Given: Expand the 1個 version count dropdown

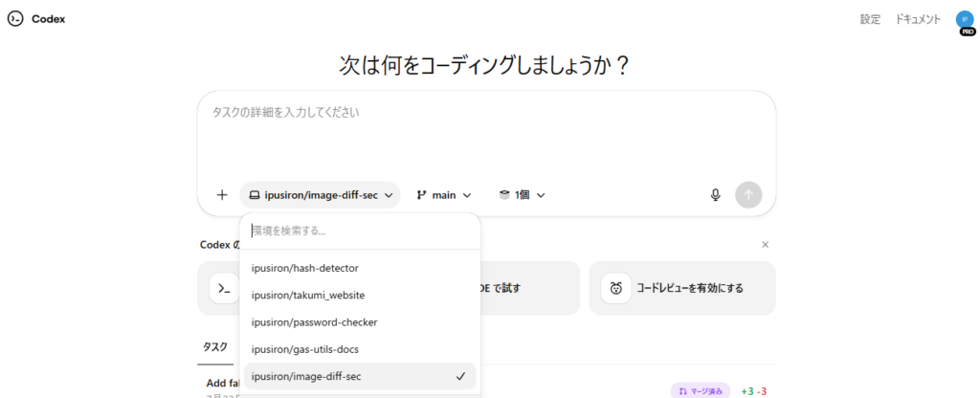Looking at the screenshot, I should 521,195.
